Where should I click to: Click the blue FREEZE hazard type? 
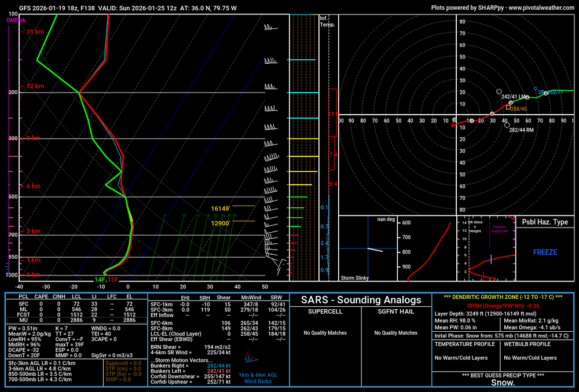click(x=545, y=252)
